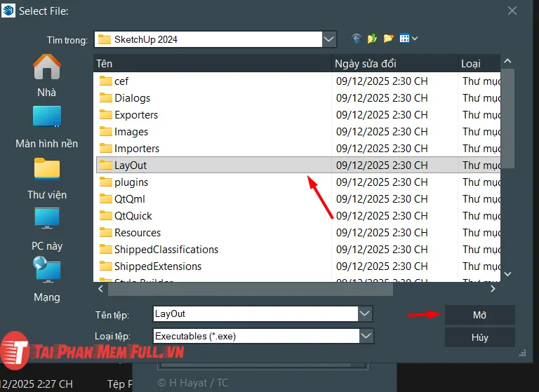539x392 pixels.
Task: Click the ShippedClassifications folder name
Action: click(166, 250)
